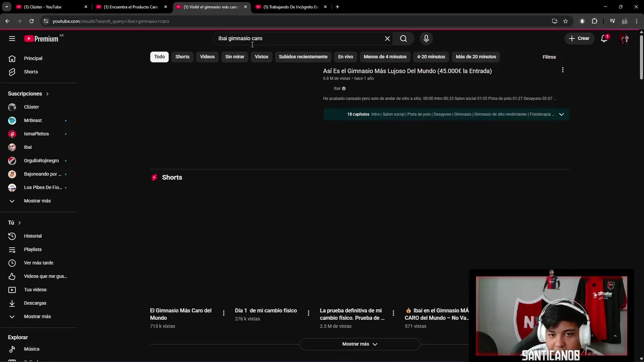
Task: Click the Crear button
Action: point(579,38)
